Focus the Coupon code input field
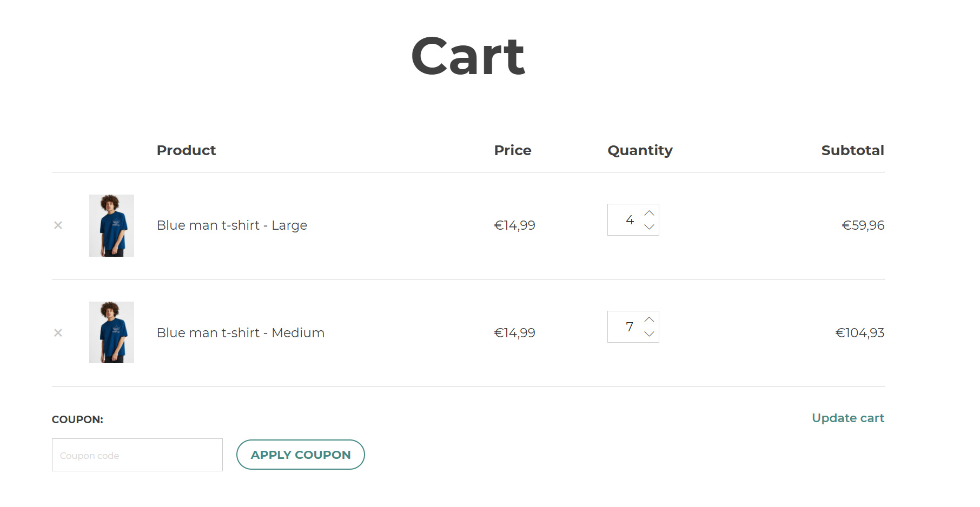The width and height of the screenshot is (980, 507). click(137, 455)
